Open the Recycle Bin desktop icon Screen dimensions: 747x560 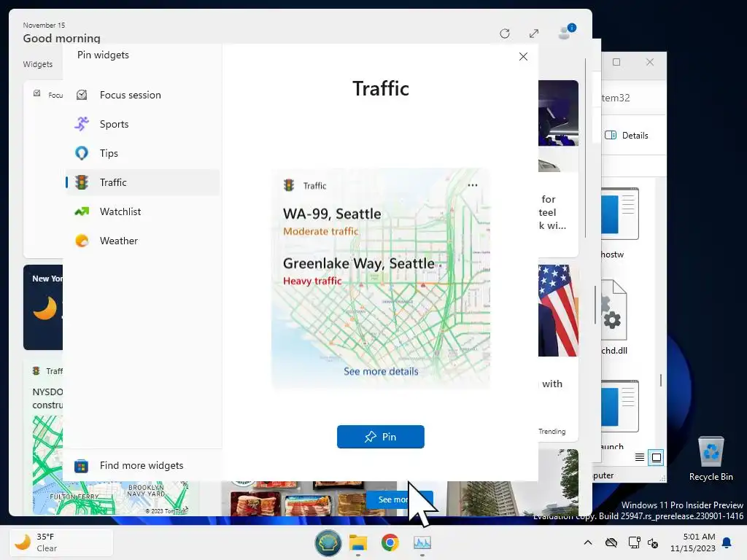coord(711,458)
